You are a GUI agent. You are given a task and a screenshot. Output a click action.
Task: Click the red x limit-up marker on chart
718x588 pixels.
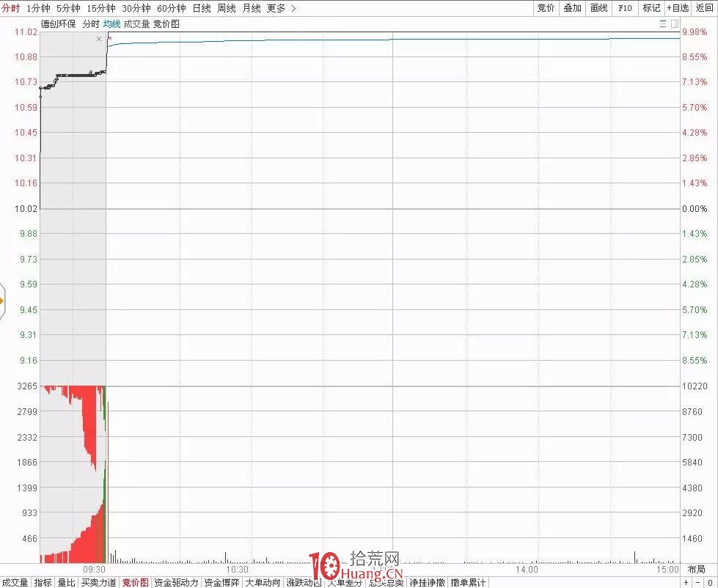[x=110, y=38]
